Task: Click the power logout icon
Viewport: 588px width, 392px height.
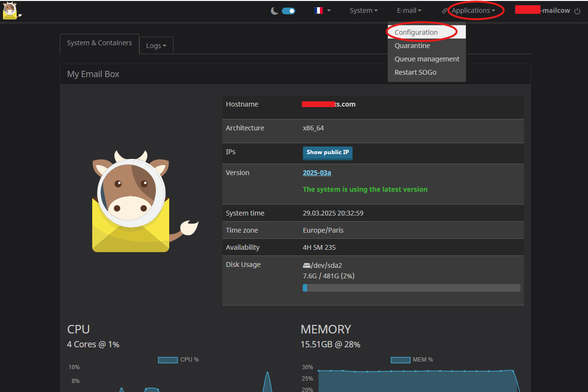Action: [x=578, y=11]
